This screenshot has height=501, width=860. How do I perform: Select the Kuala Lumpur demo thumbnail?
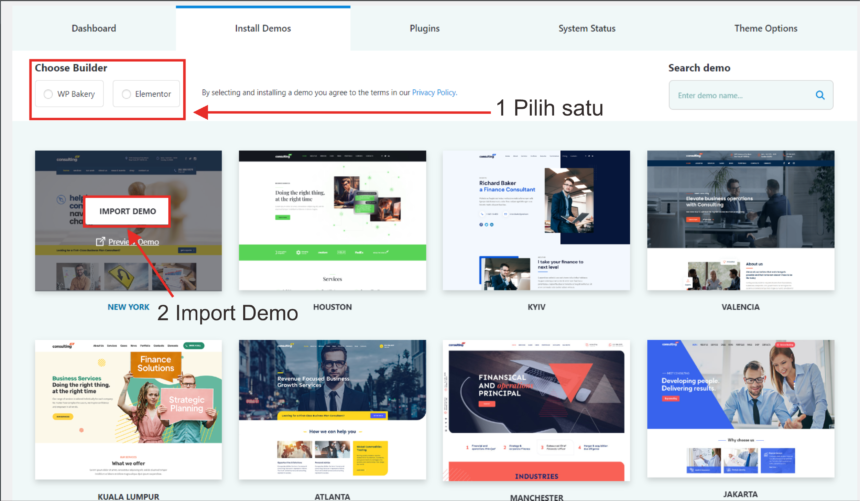128,410
